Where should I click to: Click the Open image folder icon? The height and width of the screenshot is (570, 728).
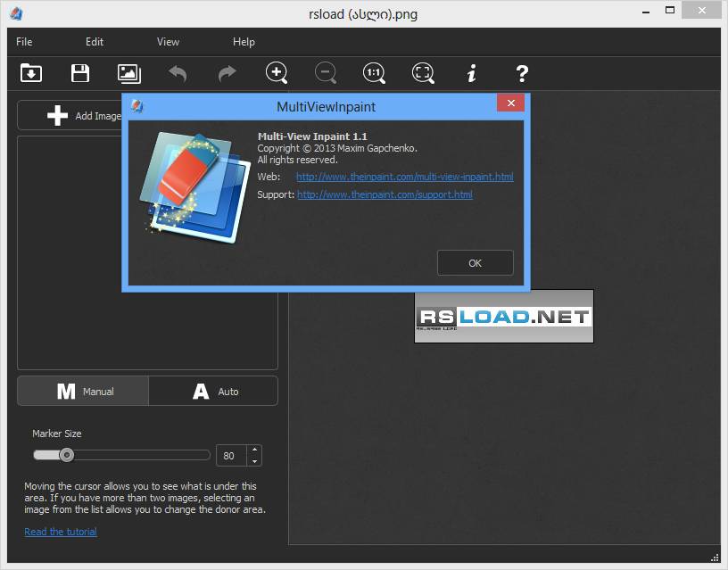tap(31, 73)
